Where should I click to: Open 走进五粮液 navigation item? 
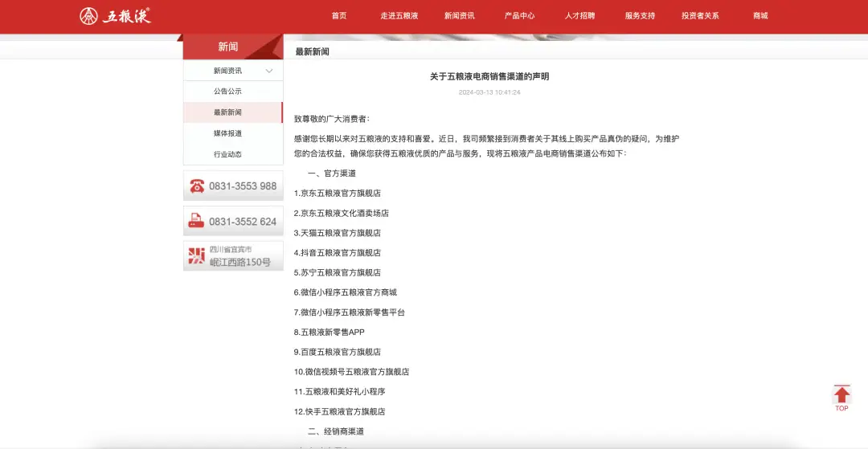coord(399,16)
